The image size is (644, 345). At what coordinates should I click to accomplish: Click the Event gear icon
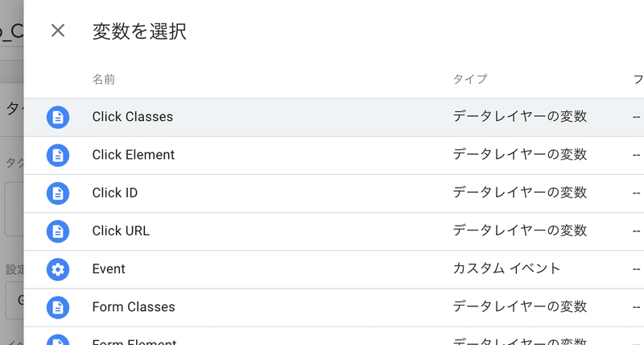(58, 269)
